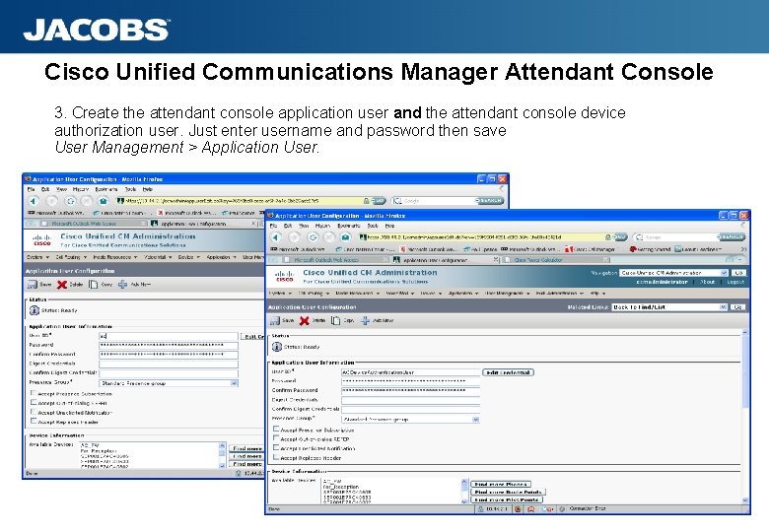Toggle Accept Unsolicited Notification in front window
This screenshot has width=769, height=532.
[276, 447]
